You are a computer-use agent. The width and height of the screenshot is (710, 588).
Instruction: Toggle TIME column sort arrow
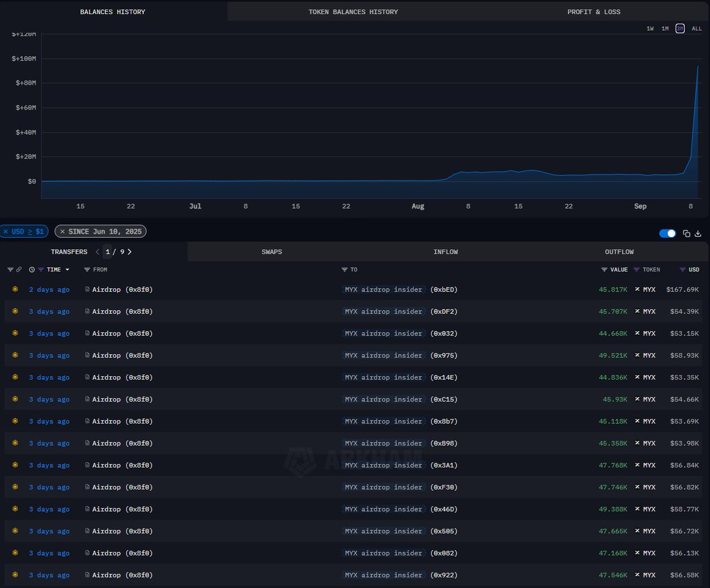67,270
